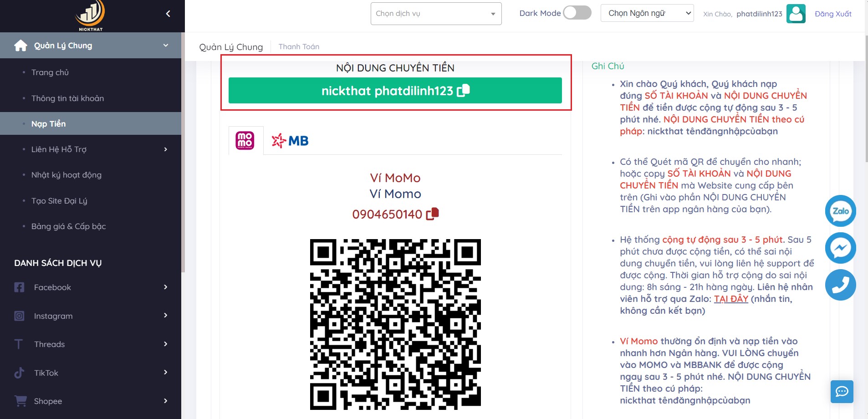Click the Quản Lý Chung breadcrumb
868x419 pixels.
pos(231,47)
